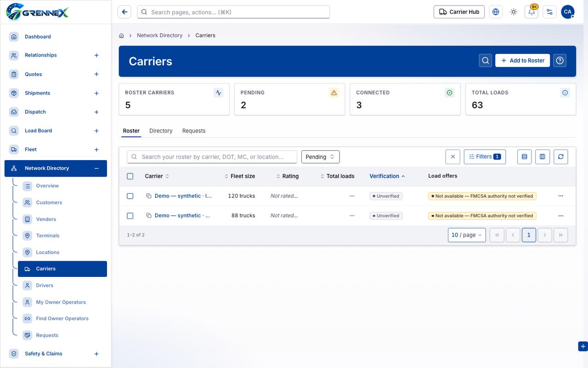Copy the 120 trucks carrier name icon
Image resolution: width=588 pixels, height=368 pixels.
click(x=149, y=196)
